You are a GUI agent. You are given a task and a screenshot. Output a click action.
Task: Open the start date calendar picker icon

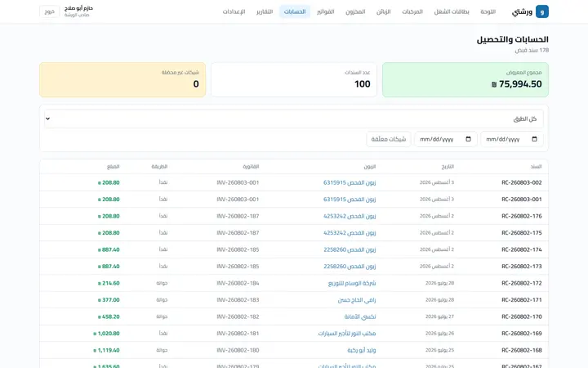[534, 139]
